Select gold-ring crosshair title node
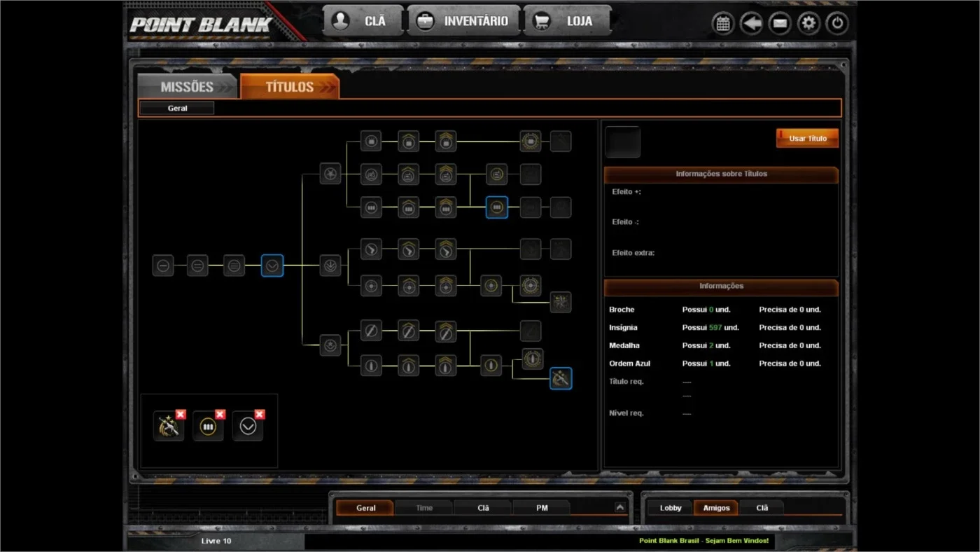Image resolution: width=980 pixels, height=552 pixels. click(x=491, y=285)
